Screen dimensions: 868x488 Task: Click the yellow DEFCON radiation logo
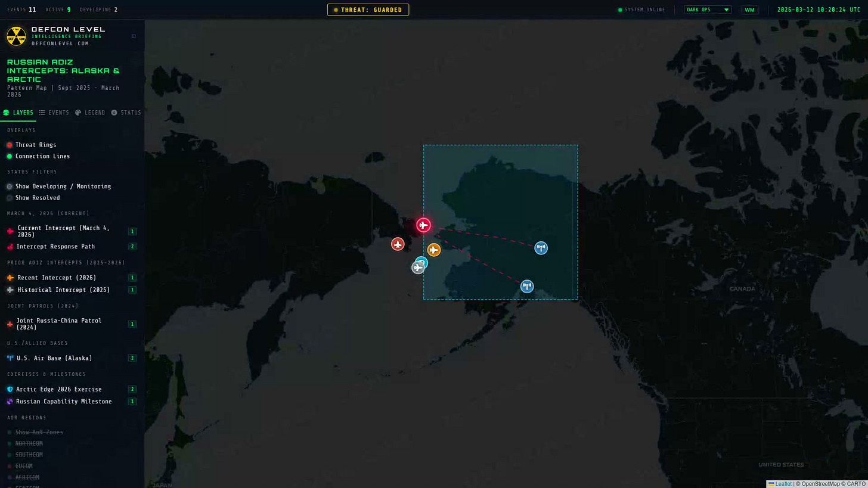click(17, 36)
